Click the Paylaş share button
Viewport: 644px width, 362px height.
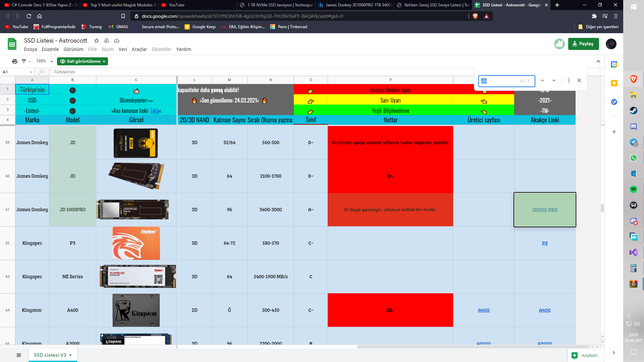(583, 44)
